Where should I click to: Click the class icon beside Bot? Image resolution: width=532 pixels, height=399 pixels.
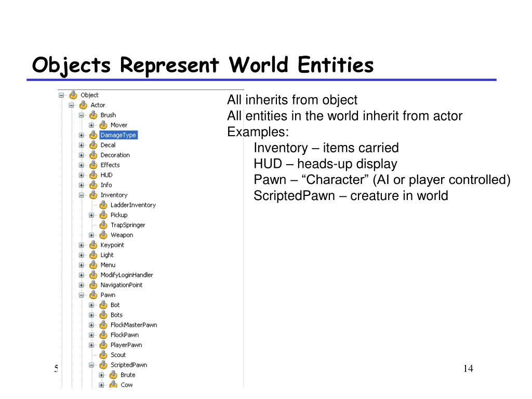point(103,305)
